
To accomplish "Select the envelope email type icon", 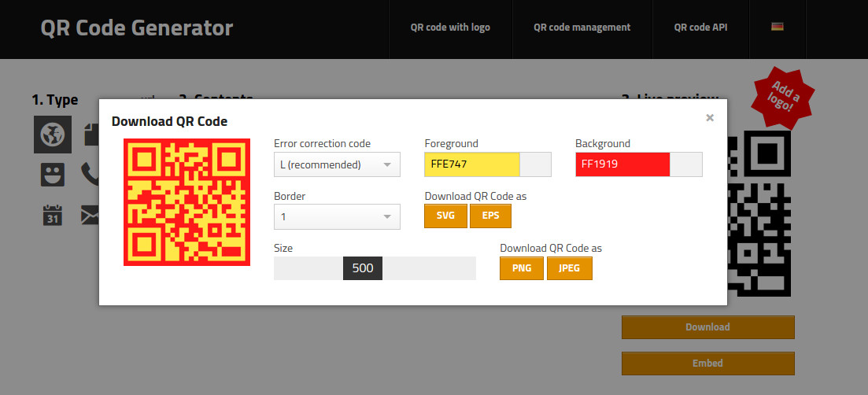I will [90, 215].
